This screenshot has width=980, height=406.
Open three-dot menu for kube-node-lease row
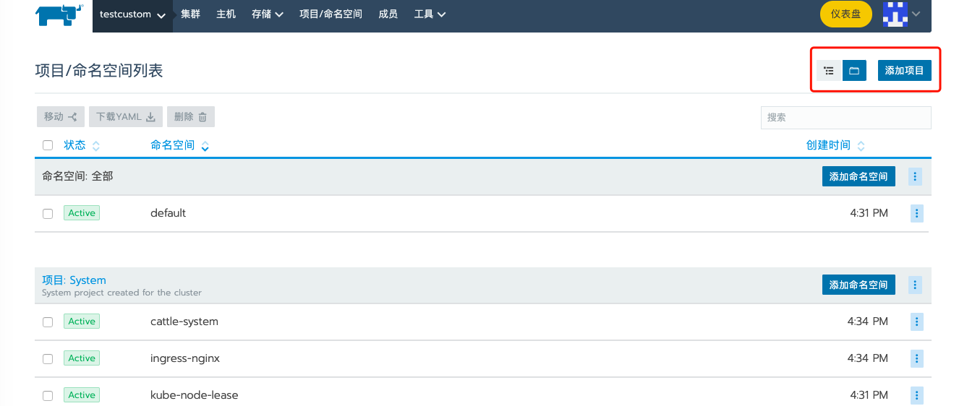coord(916,395)
